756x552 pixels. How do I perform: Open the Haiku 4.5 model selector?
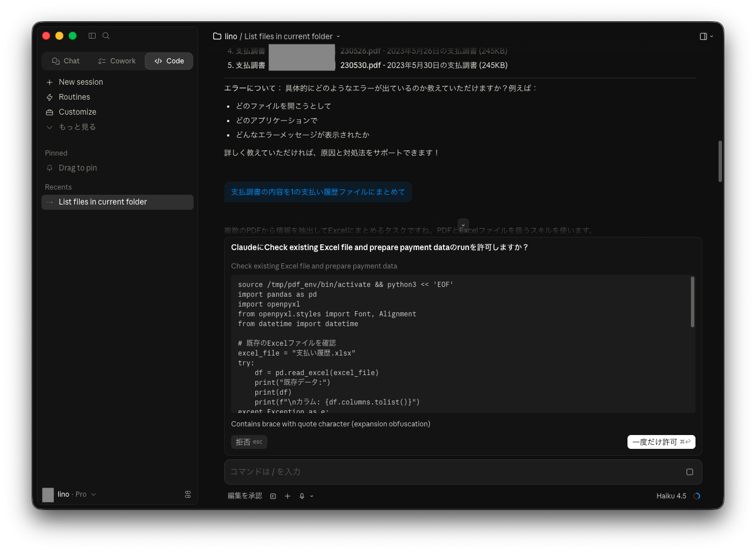(x=671, y=496)
